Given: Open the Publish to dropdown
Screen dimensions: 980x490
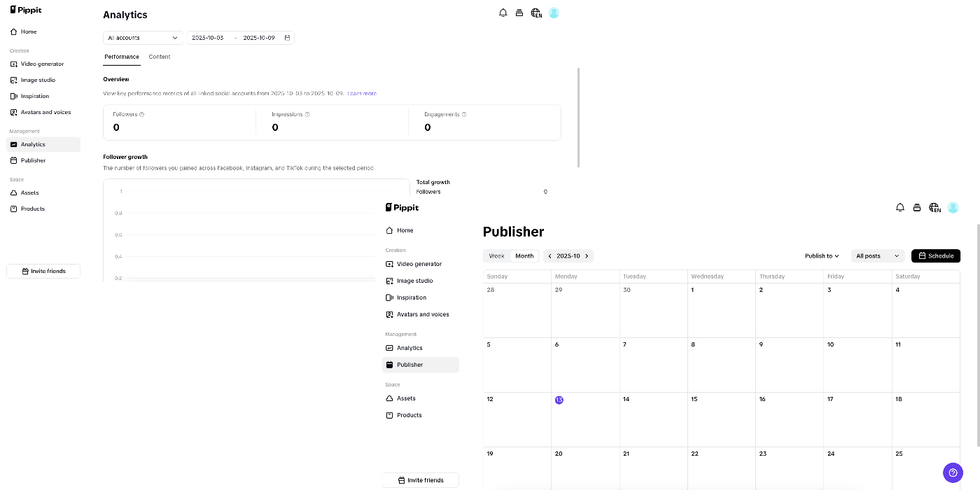Looking at the screenshot, I should 821,255.
